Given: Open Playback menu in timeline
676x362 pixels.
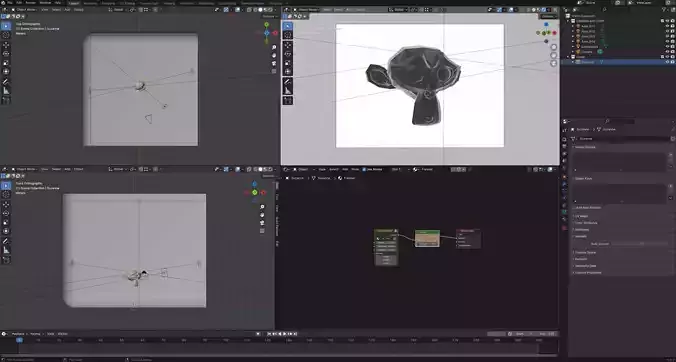Looking at the screenshot, I should 19,334.
